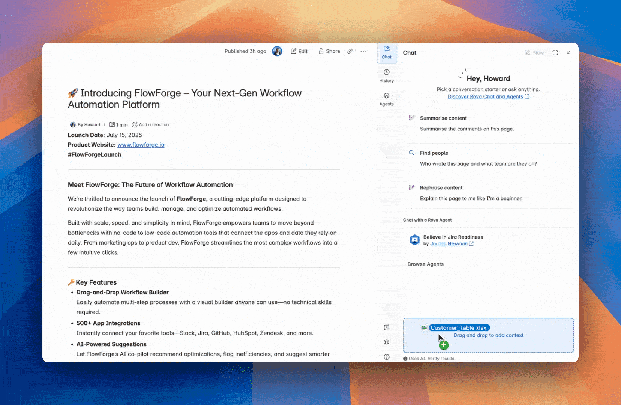Click the Meet FlowForge section heading
The width and height of the screenshot is (621, 405).
click(x=150, y=184)
